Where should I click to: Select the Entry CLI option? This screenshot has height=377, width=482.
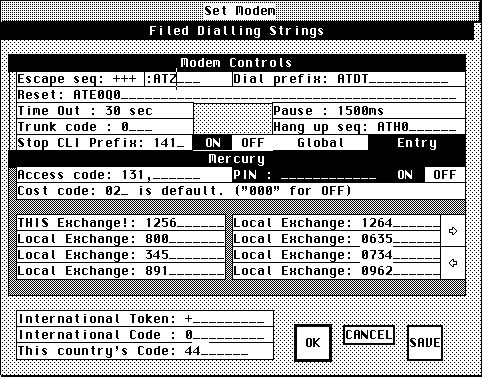(x=417, y=143)
